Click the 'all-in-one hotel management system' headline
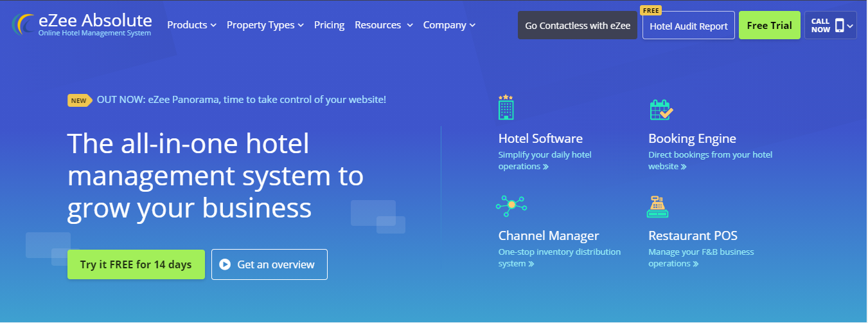 [x=215, y=176]
